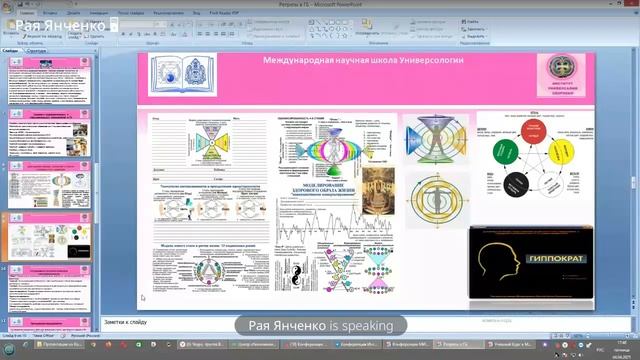Align text right

[216, 34]
